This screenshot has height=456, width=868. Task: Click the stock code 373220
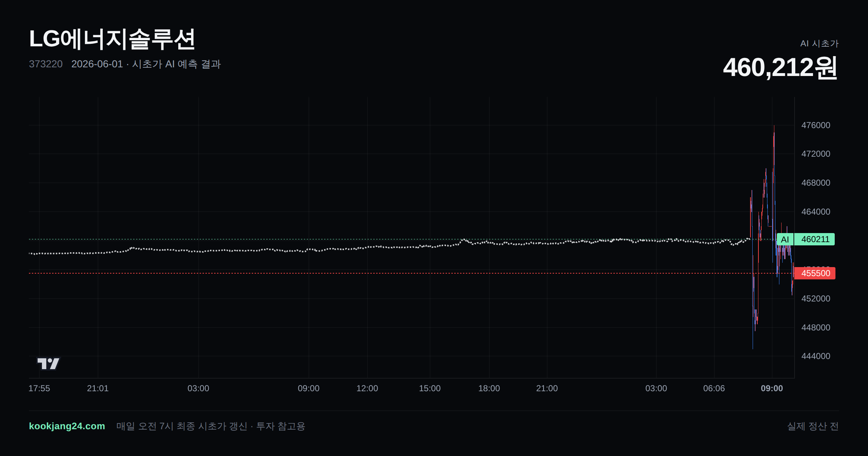coord(46,64)
